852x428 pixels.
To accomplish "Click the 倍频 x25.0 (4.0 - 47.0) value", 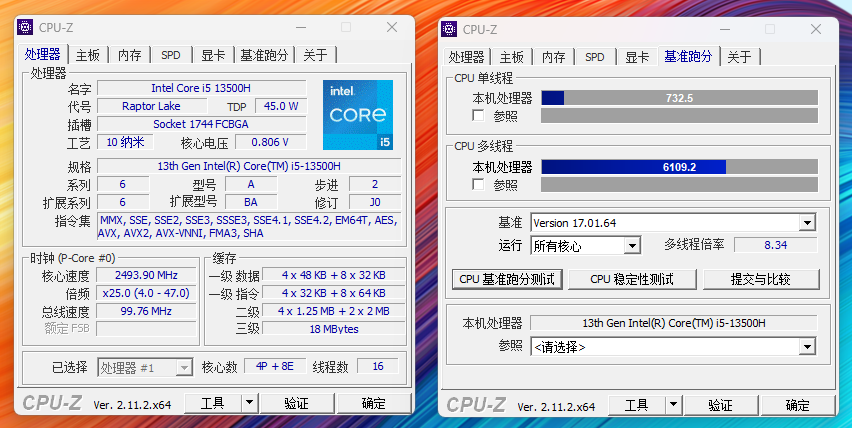I will point(146,293).
